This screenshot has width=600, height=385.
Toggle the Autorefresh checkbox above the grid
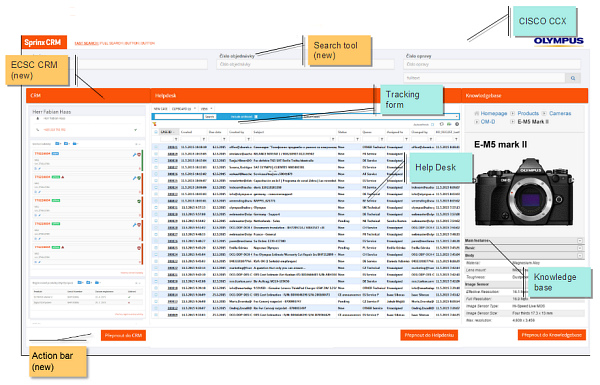(x=433, y=124)
